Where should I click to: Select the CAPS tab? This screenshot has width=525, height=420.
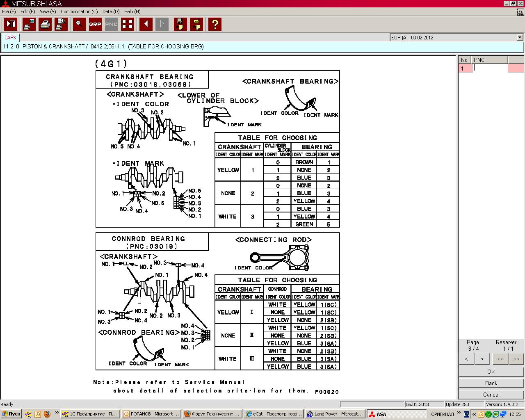coord(10,37)
